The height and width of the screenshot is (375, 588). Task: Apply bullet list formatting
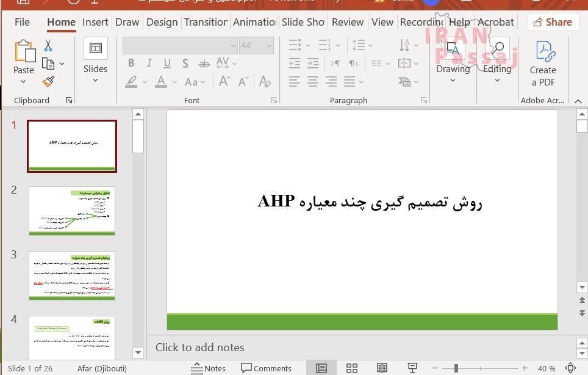pos(295,45)
